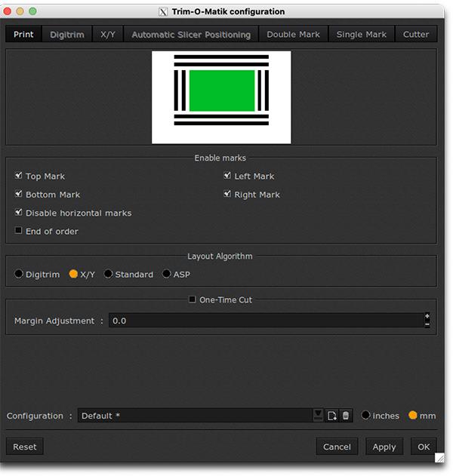453x476 pixels.
Task: Toggle the Bottom Mark checkbox
Action: [19, 194]
